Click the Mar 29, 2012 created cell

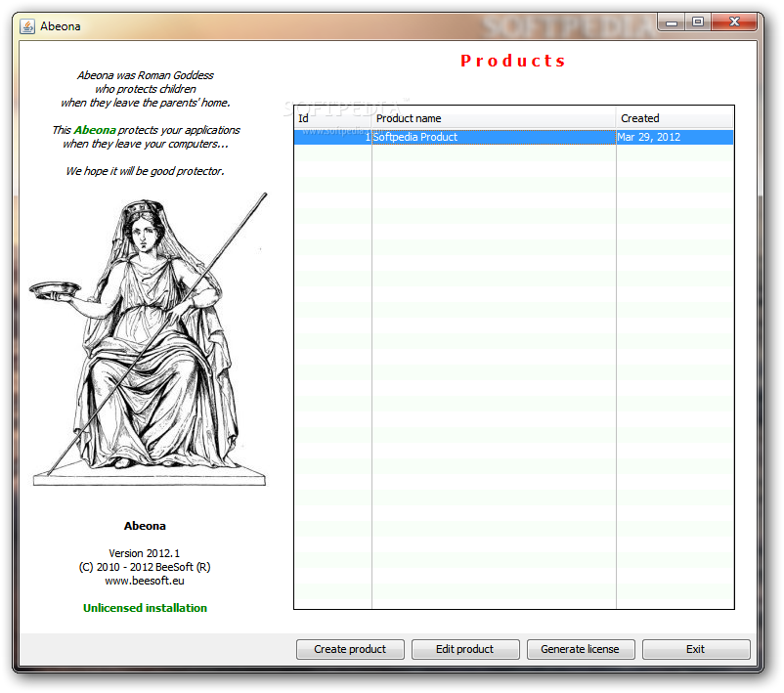(x=675, y=137)
